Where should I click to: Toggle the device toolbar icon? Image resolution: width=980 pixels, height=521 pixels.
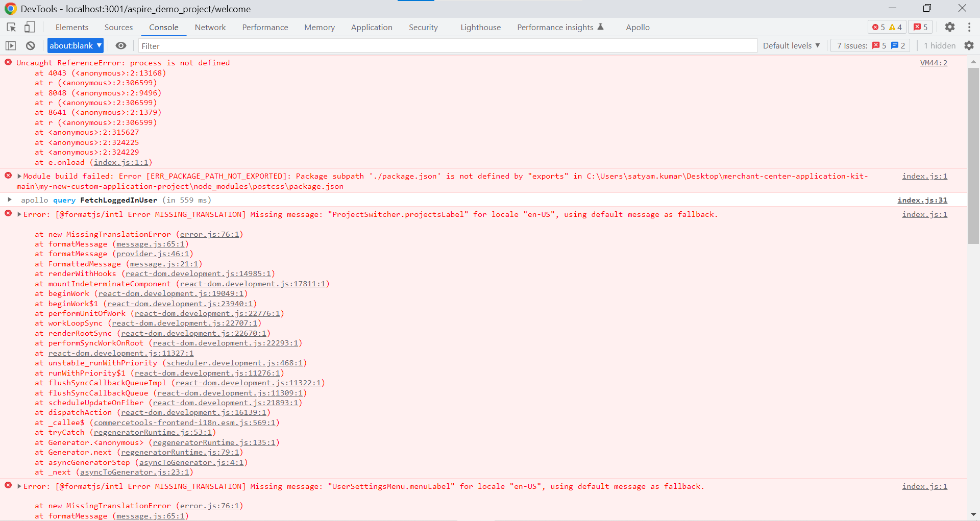(30, 27)
